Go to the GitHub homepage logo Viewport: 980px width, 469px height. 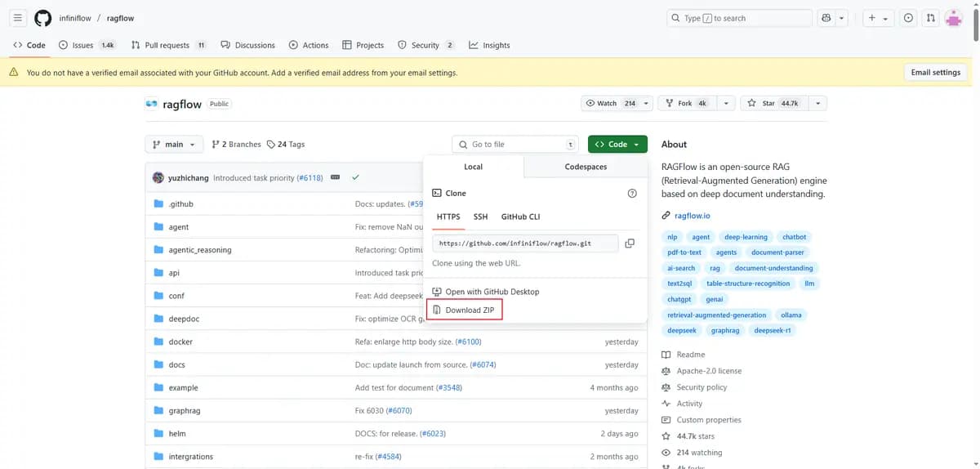pos(42,18)
